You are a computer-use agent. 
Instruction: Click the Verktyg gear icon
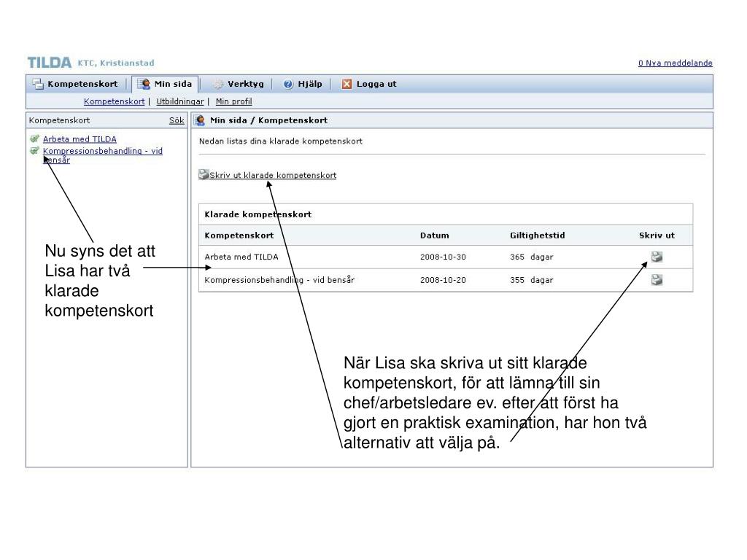(217, 85)
